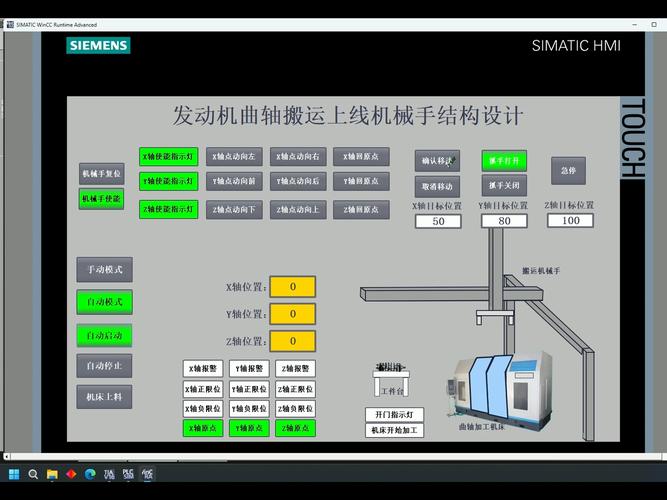Click the green Z轴原点 indicator
The image size is (667, 500).
[295, 428]
